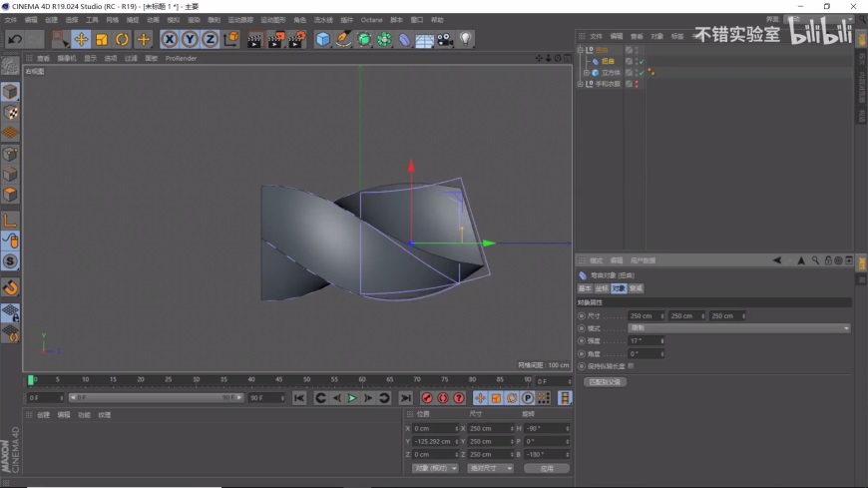Click the 应用 apply button

pyautogui.click(x=547, y=468)
